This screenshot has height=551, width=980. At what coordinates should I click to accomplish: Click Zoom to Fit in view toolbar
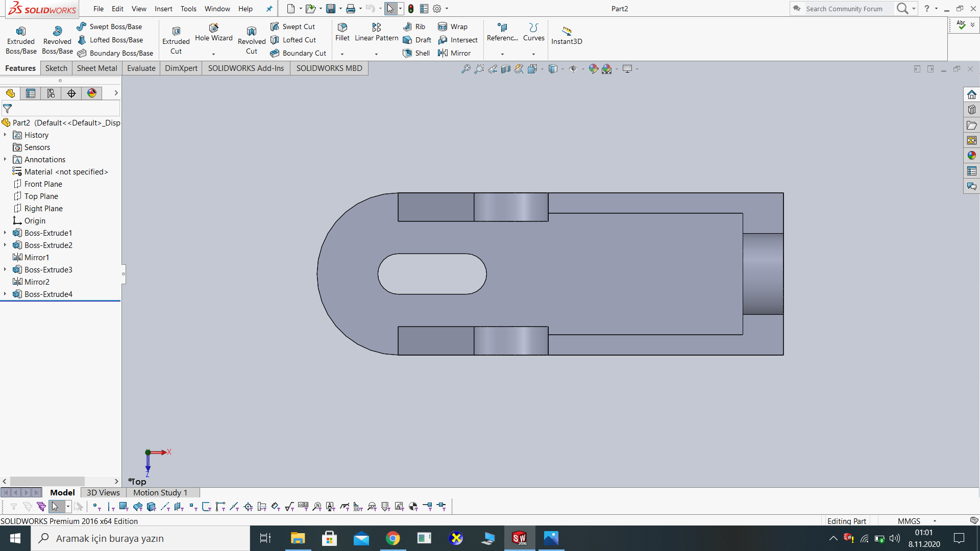pyautogui.click(x=465, y=69)
